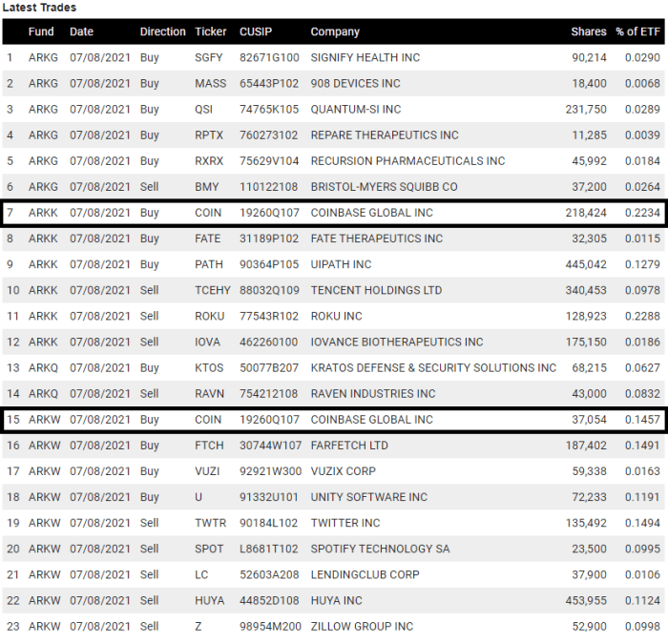Screen dimensions: 668x644
Task: Select % of ETF value 0.1494
Action: (642, 523)
